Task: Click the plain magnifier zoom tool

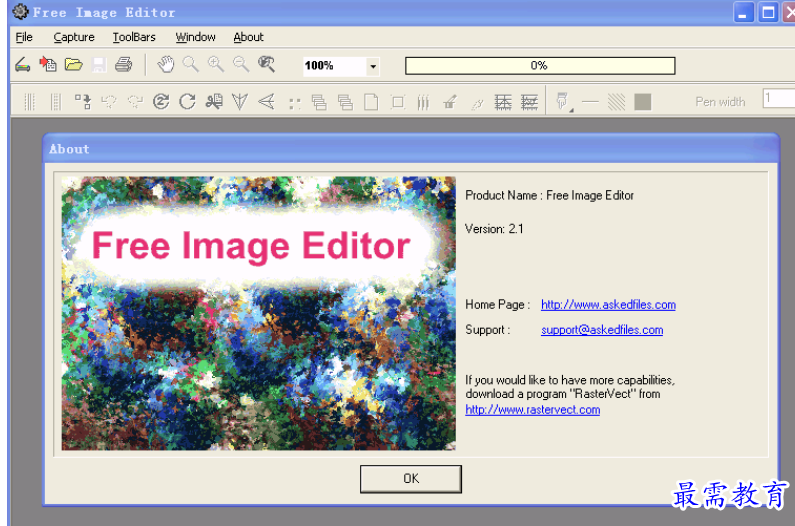Action: (191, 64)
